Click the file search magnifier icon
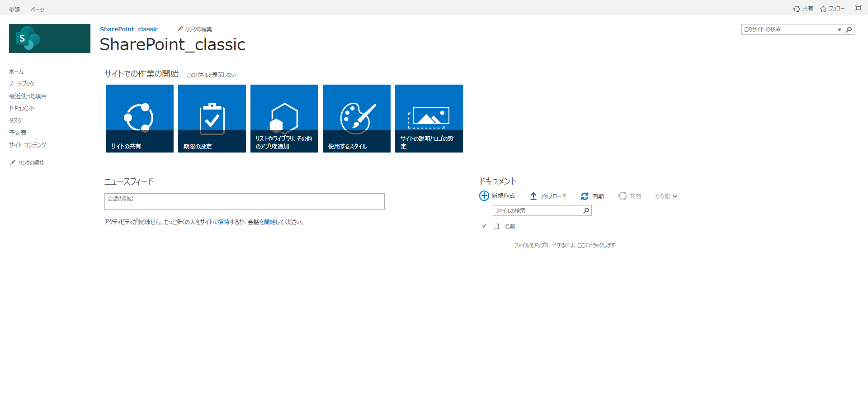Viewport: 868px width, 401px height. pos(586,210)
